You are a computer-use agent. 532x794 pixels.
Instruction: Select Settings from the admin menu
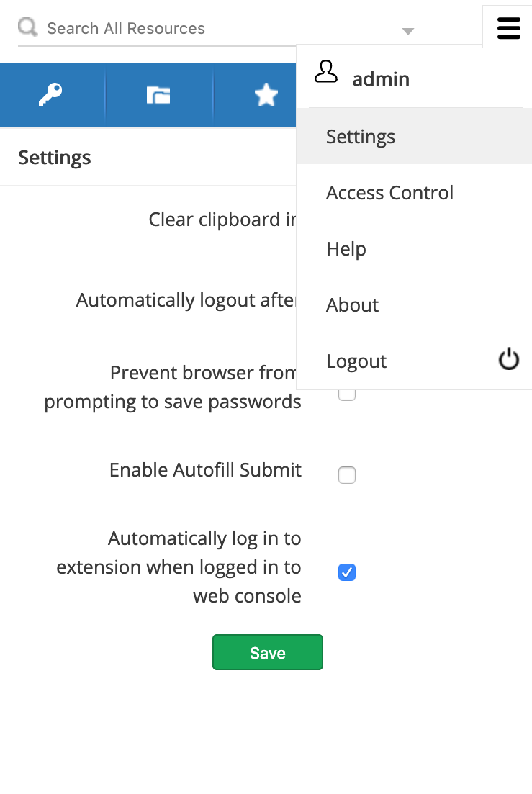pyautogui.click(x=361, y=137)
